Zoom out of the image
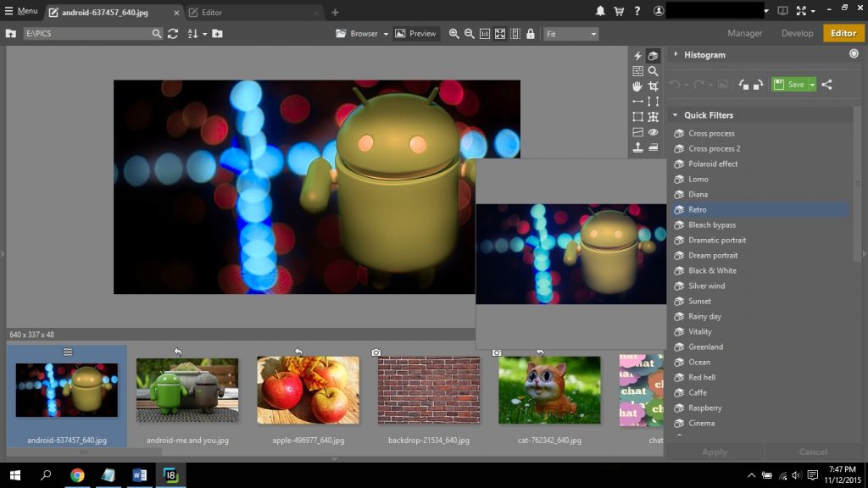 (x=470, y=34)
